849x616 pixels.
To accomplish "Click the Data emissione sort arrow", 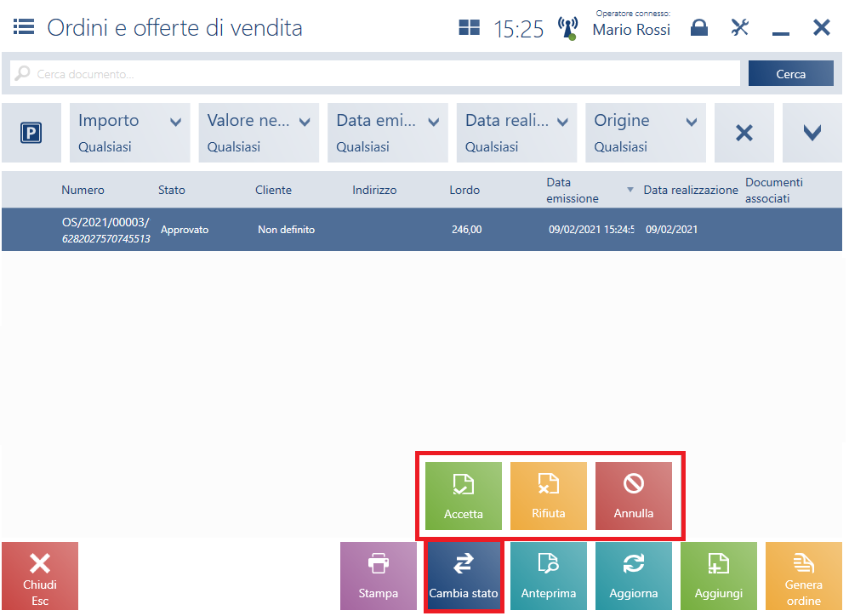I will click(x=630, y=190).
